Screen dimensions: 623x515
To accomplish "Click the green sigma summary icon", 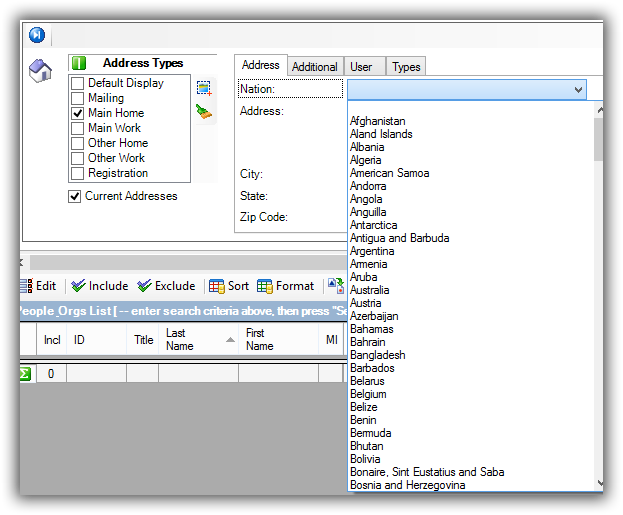I will [x=26, y=373].
